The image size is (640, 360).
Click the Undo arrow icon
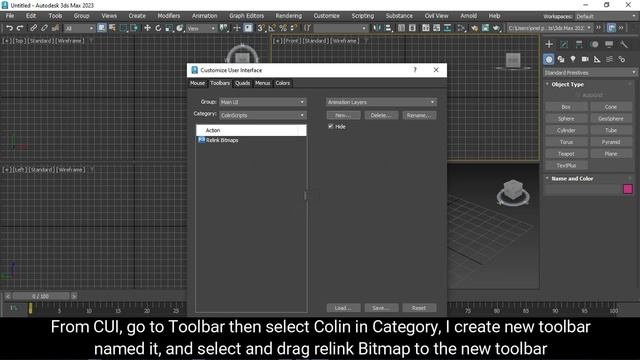tap(9, 28)
